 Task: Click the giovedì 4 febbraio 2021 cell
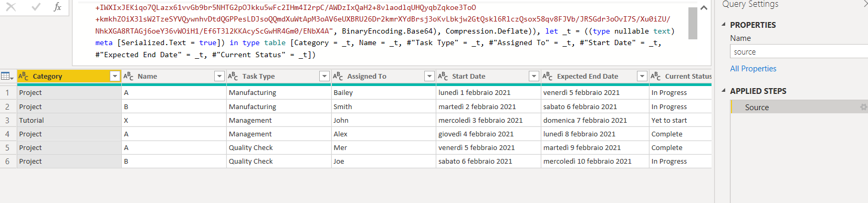(x=489, y=134)
